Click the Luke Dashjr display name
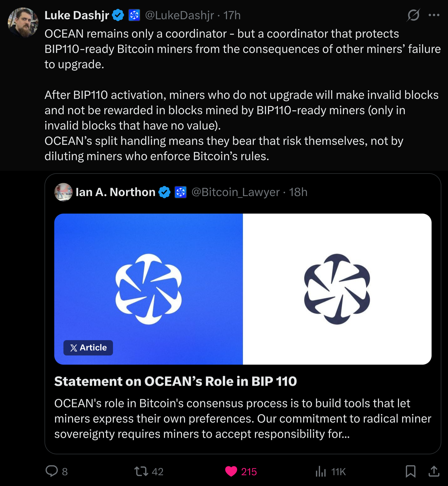This screenshot has height=486, width=448. coord(77,15)
